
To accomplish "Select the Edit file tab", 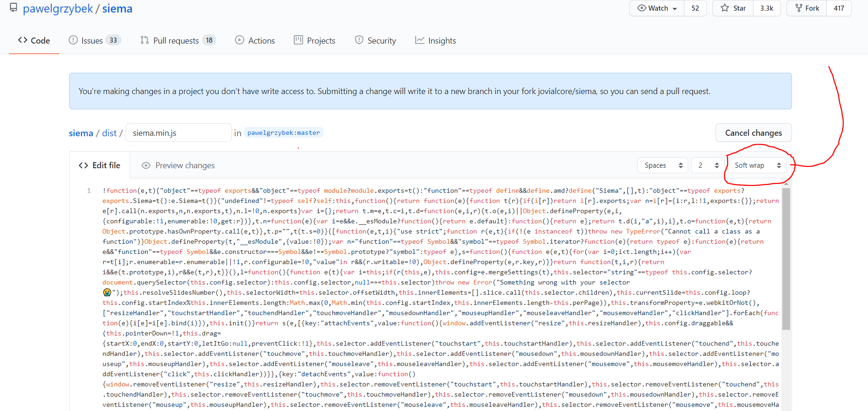I will point(100,165).
